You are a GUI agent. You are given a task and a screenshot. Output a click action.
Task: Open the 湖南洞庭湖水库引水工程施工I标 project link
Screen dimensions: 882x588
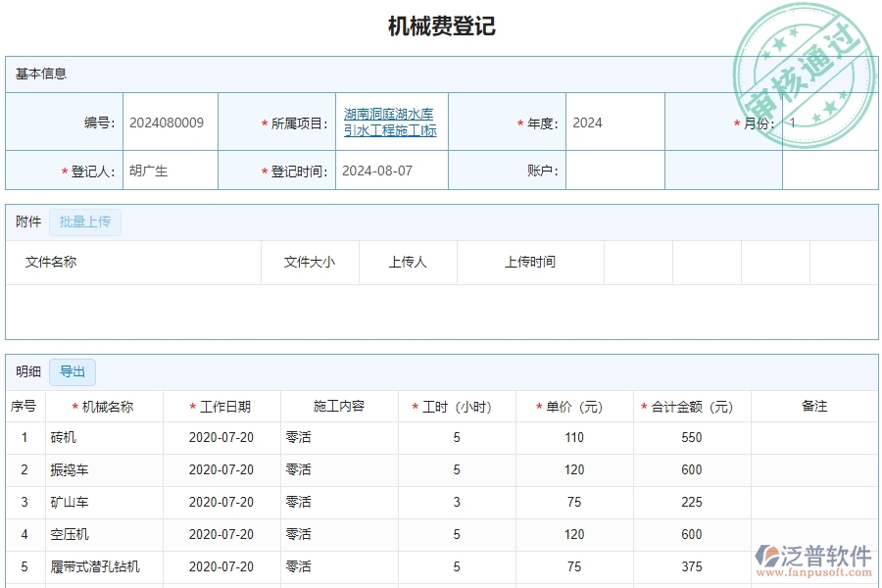tap(390, 122)
